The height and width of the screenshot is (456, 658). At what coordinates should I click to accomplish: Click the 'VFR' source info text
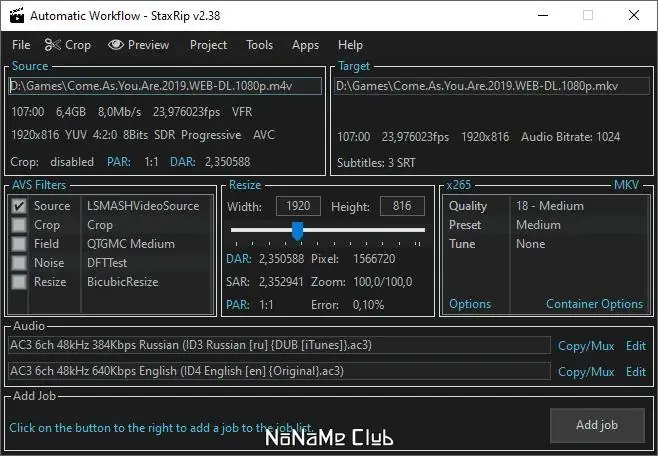point(242,112)
